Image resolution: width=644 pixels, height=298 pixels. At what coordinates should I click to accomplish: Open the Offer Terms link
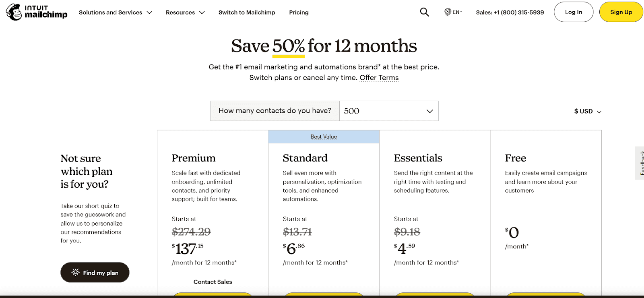379,78
